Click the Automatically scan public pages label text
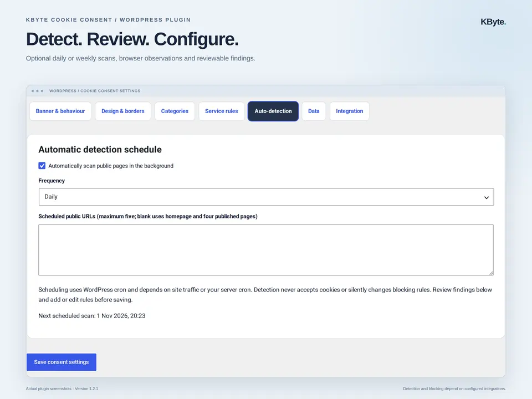Viewport: 532px width, 399px height. (x=111, y=166)
